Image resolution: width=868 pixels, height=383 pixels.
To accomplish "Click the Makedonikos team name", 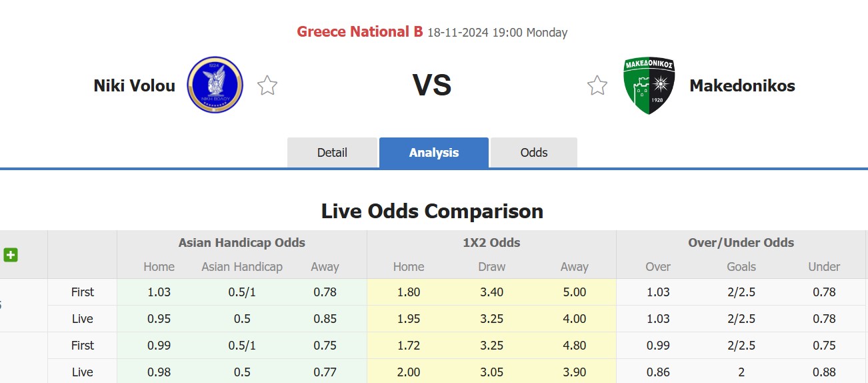I will [742, 85].
